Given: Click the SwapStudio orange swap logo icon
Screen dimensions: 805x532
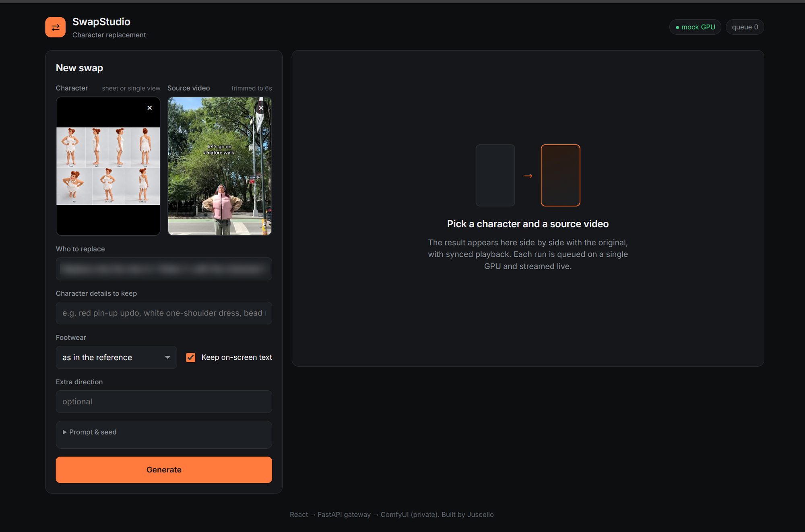Looking at the screenshot, I should (55, 27).
